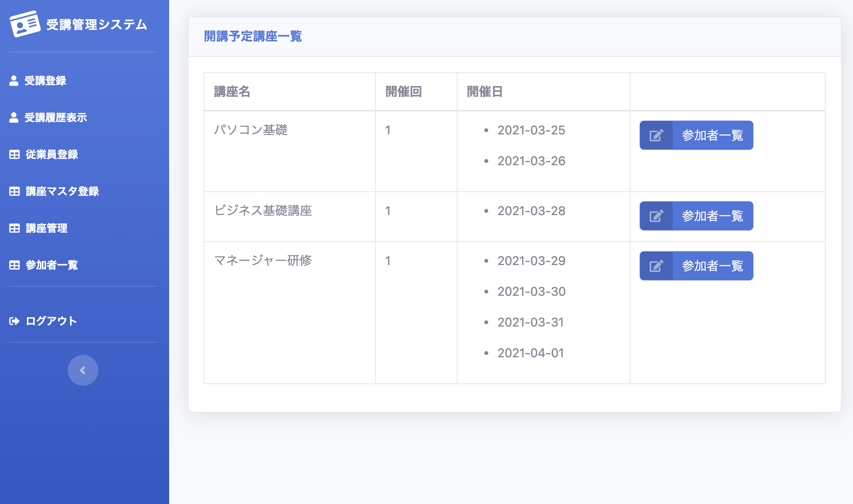The height and width of the screenshot is (504, 853).
Task: Click the logout arrow icon near ログアウト
Action: tap(13, 321)
